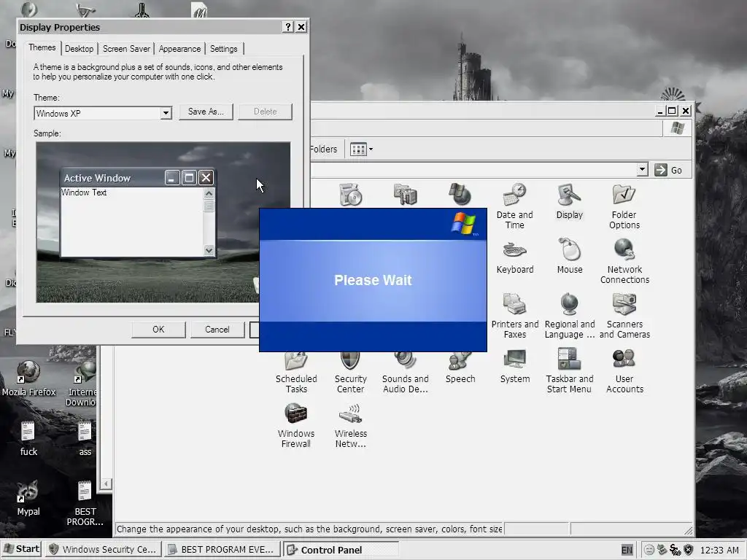This screenshot has height=560, width=747.
Task: Open Windows Firewall icon
Action: (296, 425)
